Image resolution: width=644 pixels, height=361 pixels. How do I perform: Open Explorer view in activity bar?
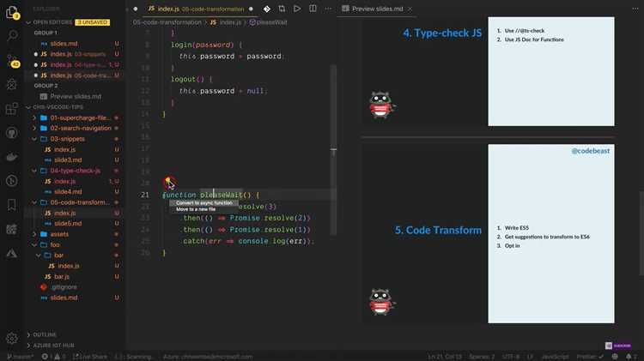click(12, 13)
